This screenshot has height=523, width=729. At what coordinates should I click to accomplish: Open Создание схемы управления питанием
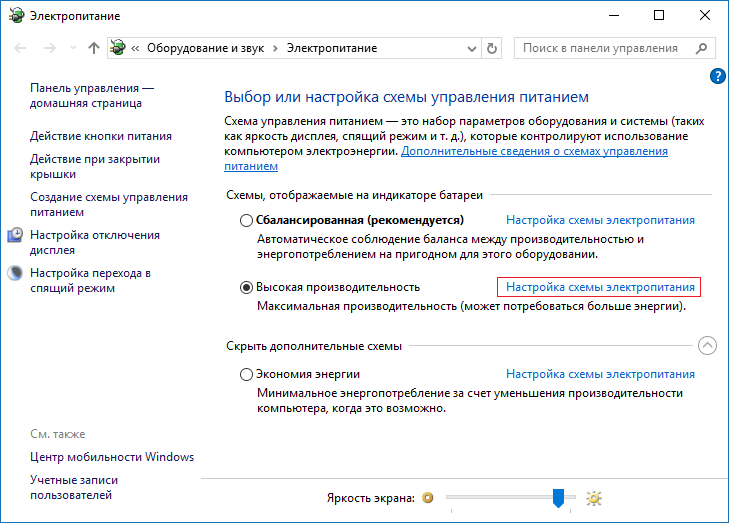click(x=109, y=204)
